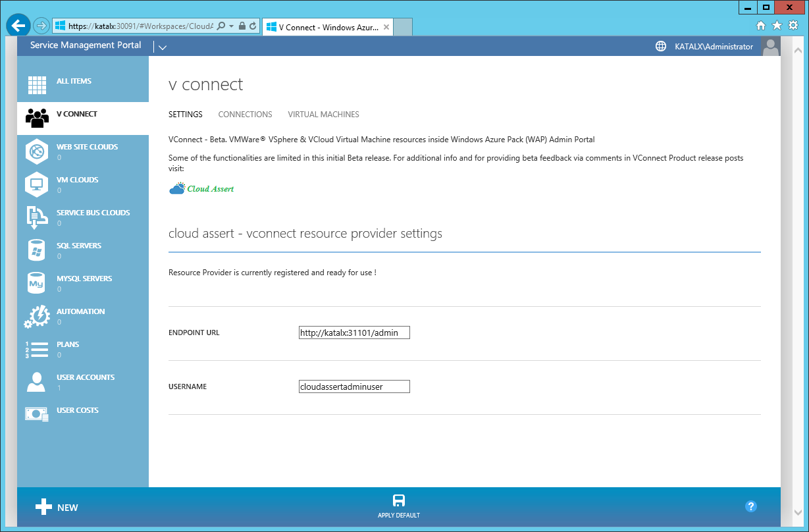Switch to the Connections tab

pyautogui.click(x=246, y=115)
